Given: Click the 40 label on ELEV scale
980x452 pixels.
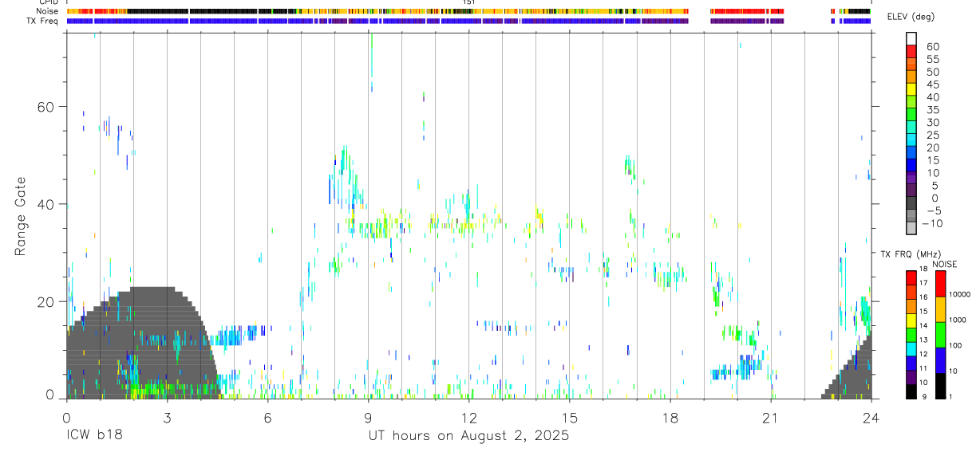Looking at the screenshot, I should 932,97.
